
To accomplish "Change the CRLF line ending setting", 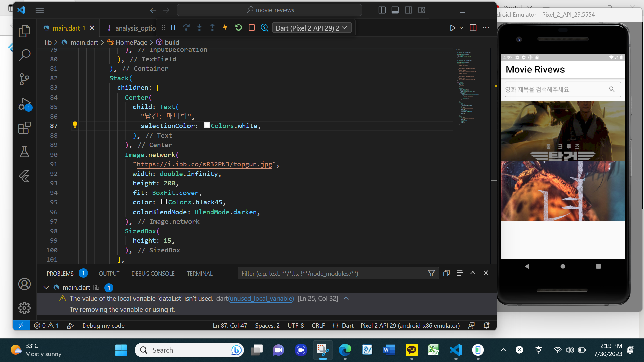I will pyautogui.click(x=318, y=325).
